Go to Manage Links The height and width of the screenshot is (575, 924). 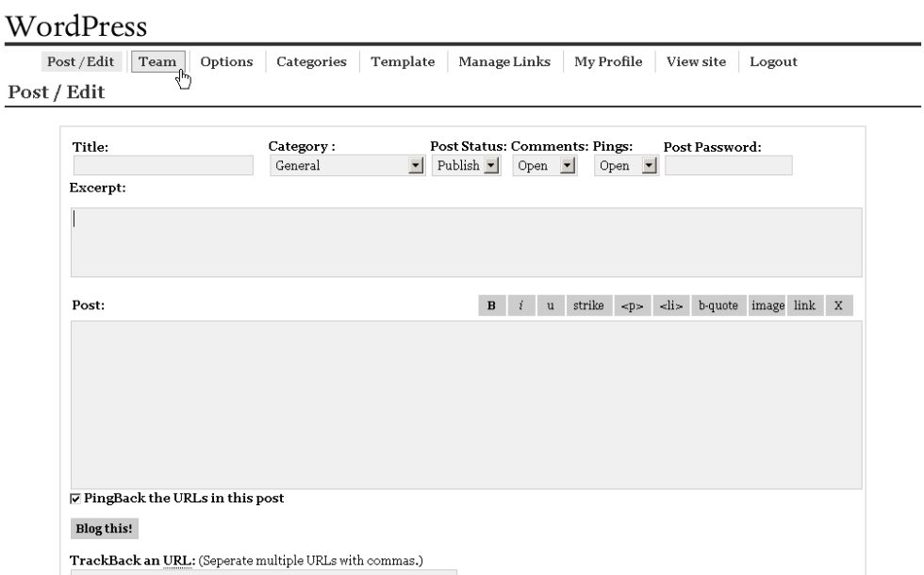click(503, 61)
